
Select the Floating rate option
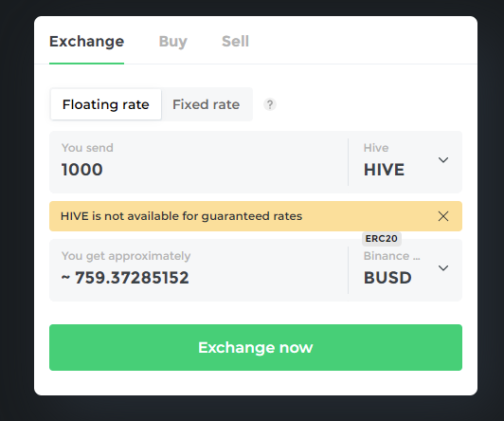point(106,104)
